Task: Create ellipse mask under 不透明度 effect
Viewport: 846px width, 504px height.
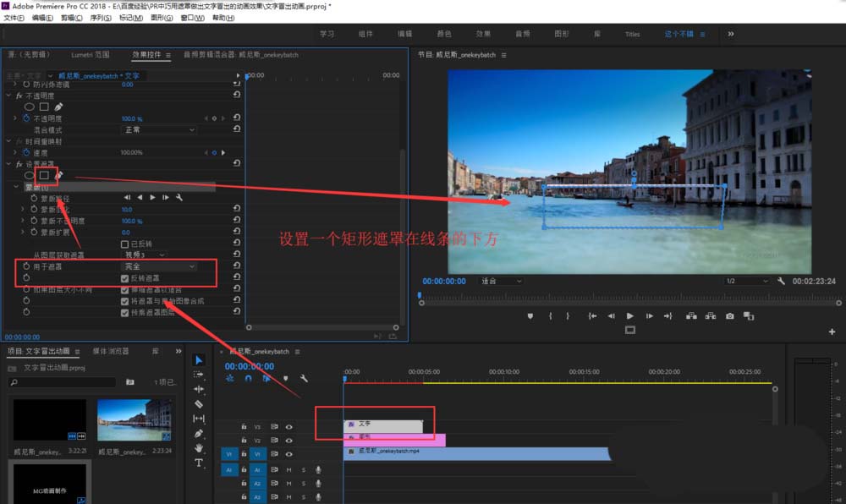Action: coord(30,107)
